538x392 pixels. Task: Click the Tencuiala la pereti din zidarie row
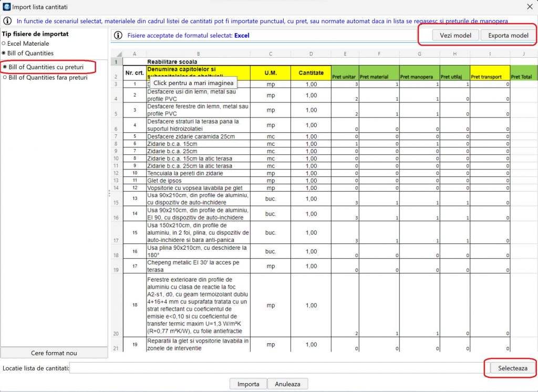(x=185, y=173)
